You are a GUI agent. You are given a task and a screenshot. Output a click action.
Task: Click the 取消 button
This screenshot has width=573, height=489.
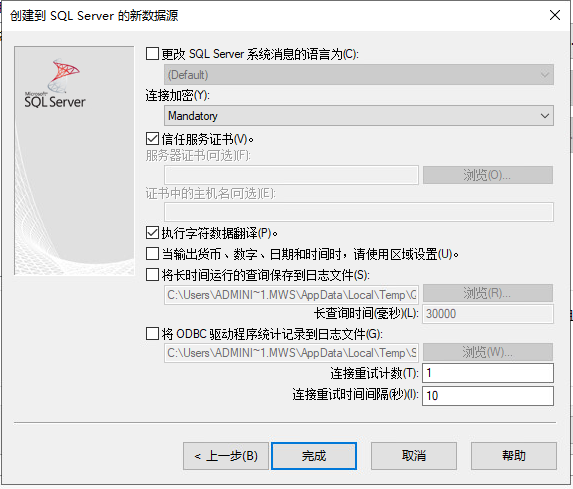414,456
